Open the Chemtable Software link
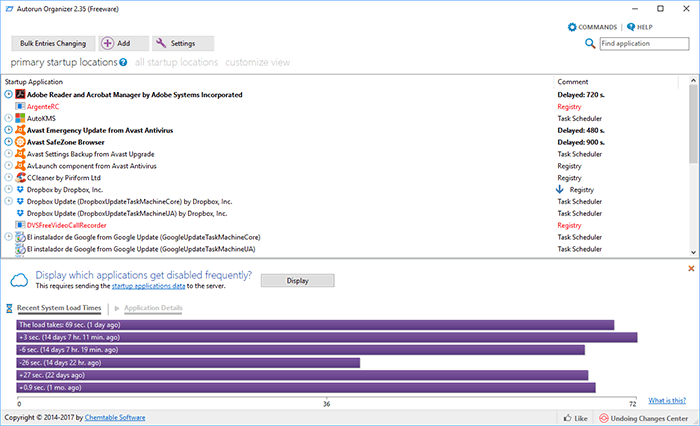The width and height of the screenshot is (700, 426). [x=115, y=418]
